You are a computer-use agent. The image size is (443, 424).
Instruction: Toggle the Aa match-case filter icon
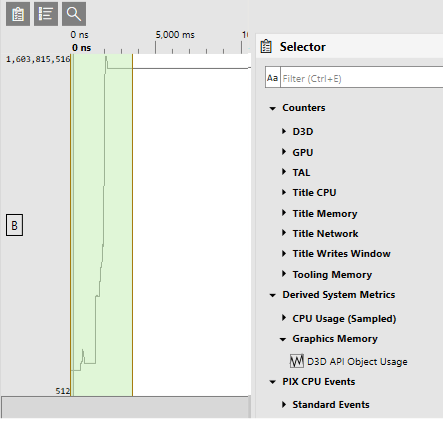click(273, 78)
